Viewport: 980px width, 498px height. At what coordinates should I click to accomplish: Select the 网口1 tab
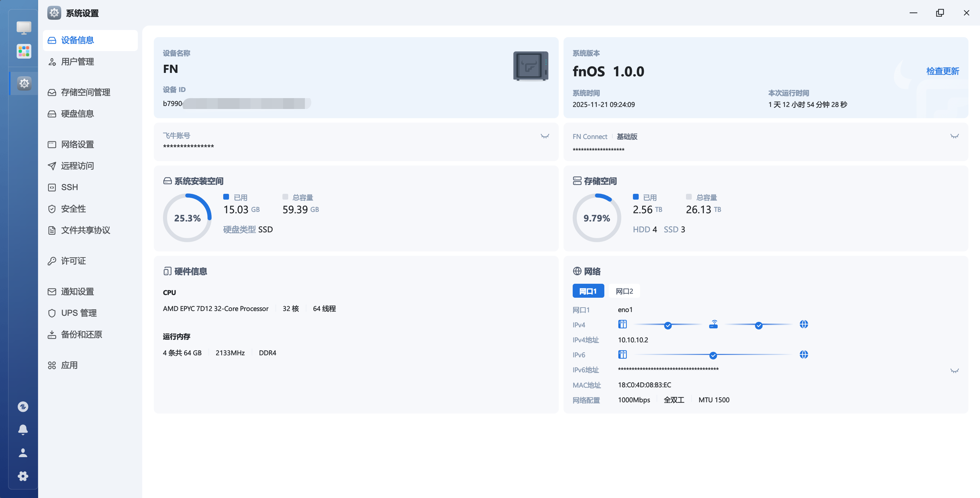588,291
